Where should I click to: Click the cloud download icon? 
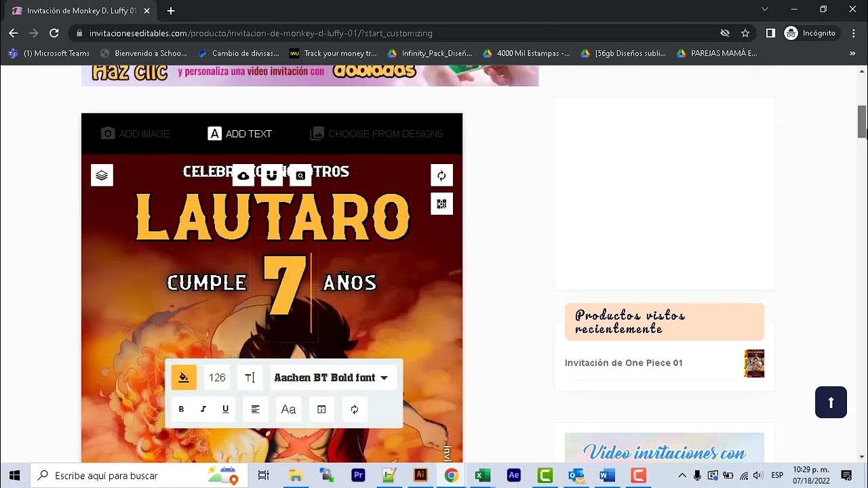click(243, 176)
